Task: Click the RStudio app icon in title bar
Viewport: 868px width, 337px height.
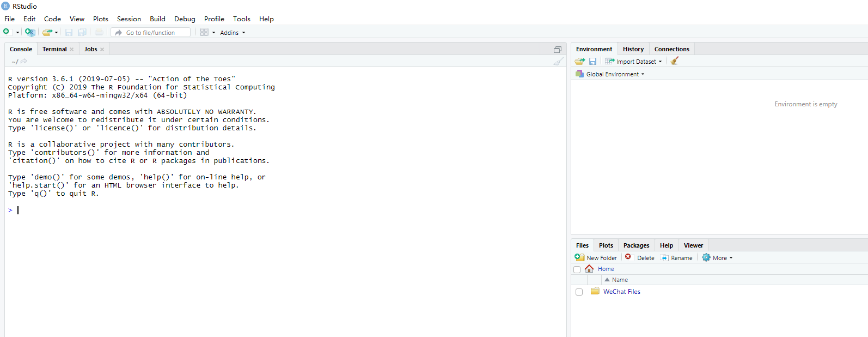Action: (5, 6)
